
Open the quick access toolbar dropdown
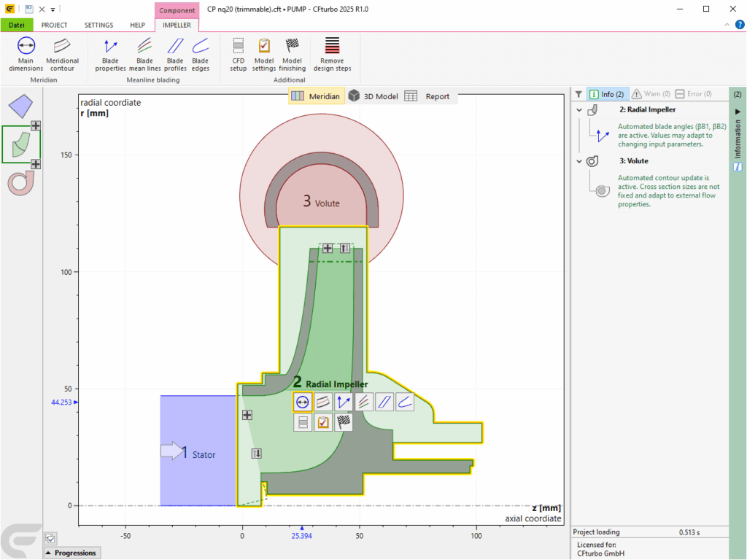[x=53, y=9]
